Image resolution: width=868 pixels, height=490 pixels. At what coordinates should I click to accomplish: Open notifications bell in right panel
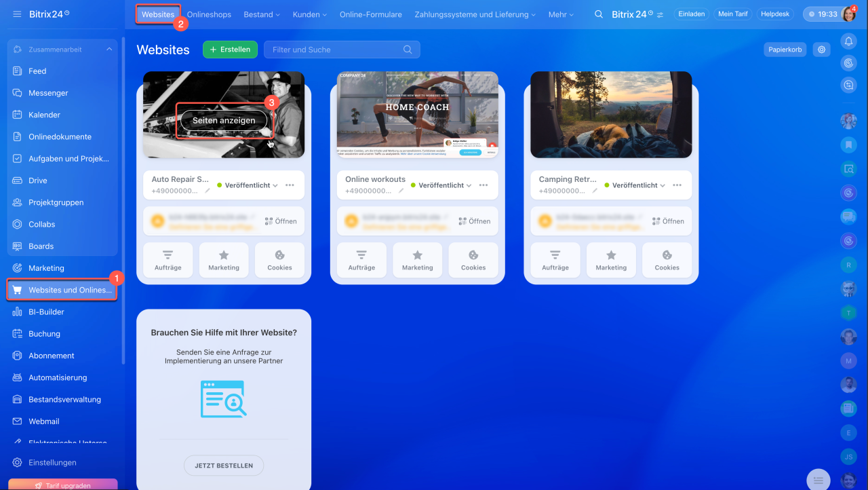pos(848,41)
